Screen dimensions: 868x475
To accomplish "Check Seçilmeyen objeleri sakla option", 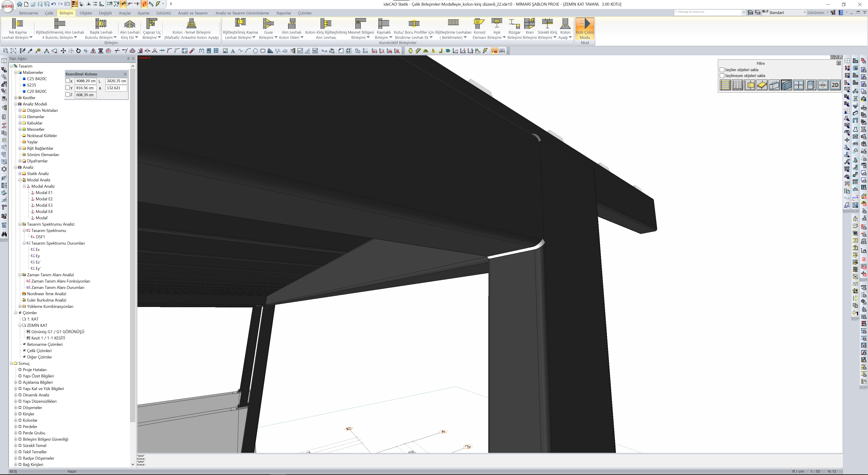I will point(722,76).
